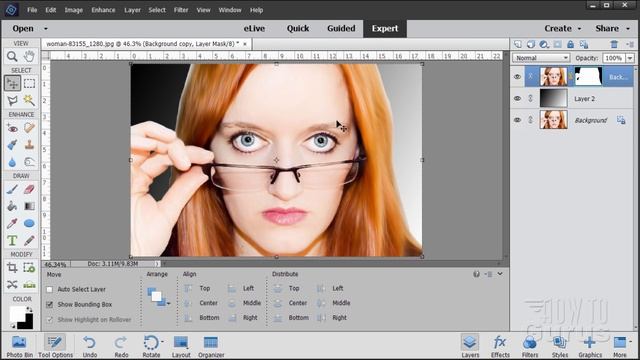
Task: Open the Layout button
Action: point(181,346)
